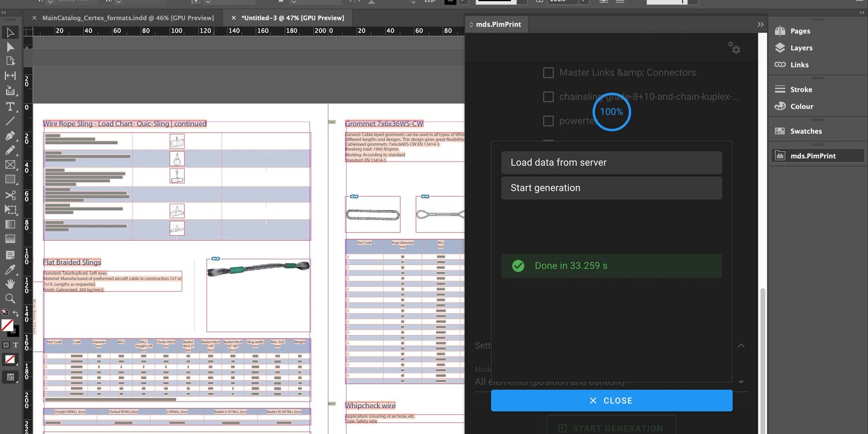
Task: Select the Pen tool
Action: click(10, 136)
